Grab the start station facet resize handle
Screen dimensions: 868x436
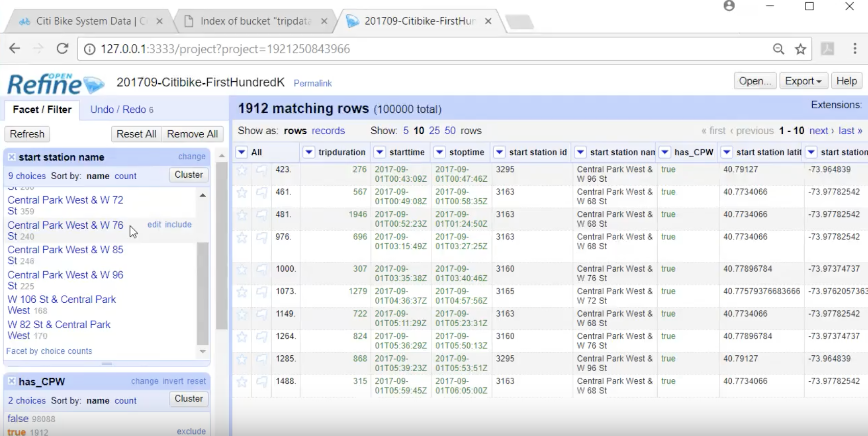107,364
